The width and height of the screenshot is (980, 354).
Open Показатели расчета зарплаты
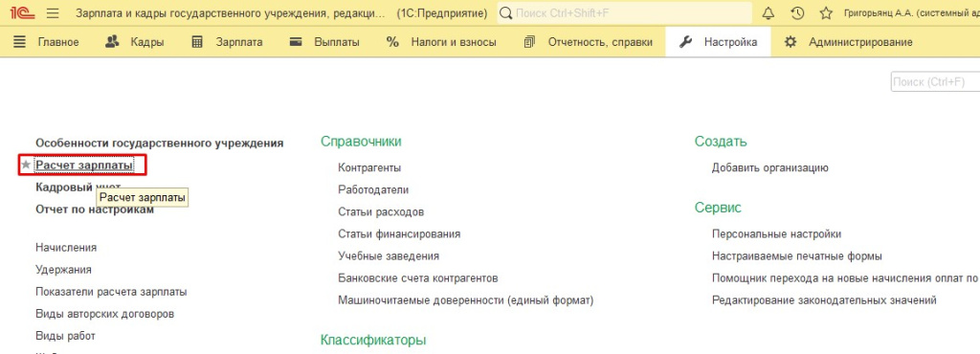(111, 292)
